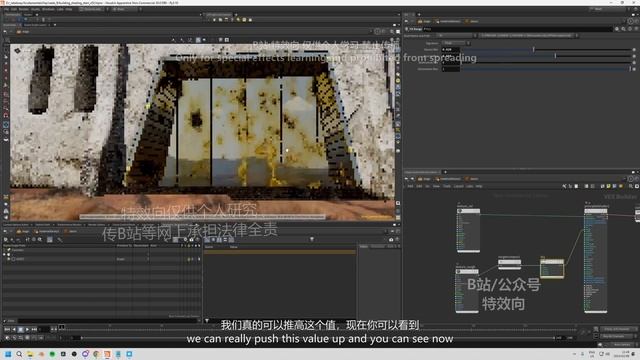Select the small constant node beside fit node
The height and width of the screenshot is (360, 640).
[509, 264]
